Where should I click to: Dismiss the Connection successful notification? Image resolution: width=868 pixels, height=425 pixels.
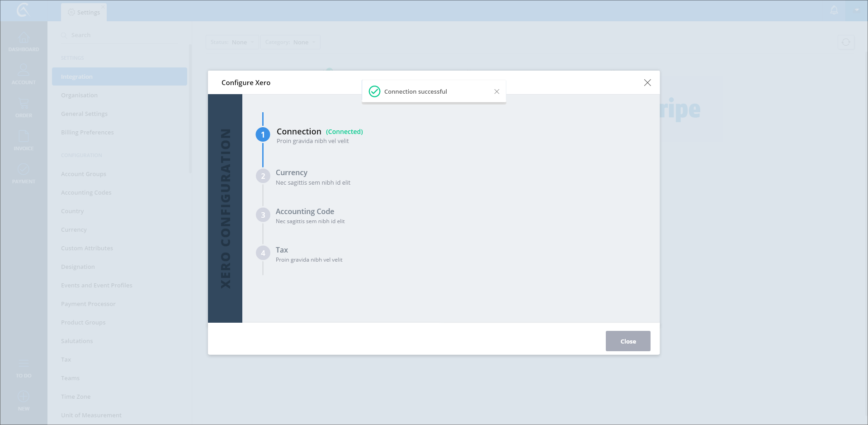496,91
